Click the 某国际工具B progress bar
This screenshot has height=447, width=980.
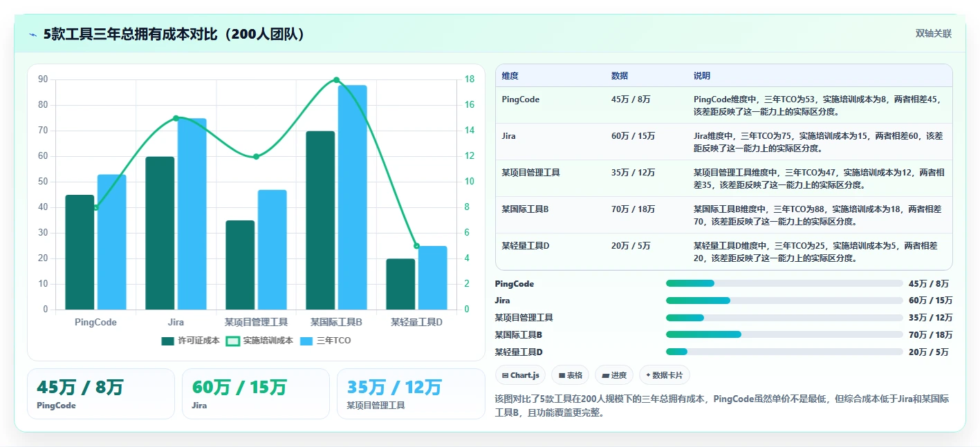784,334
